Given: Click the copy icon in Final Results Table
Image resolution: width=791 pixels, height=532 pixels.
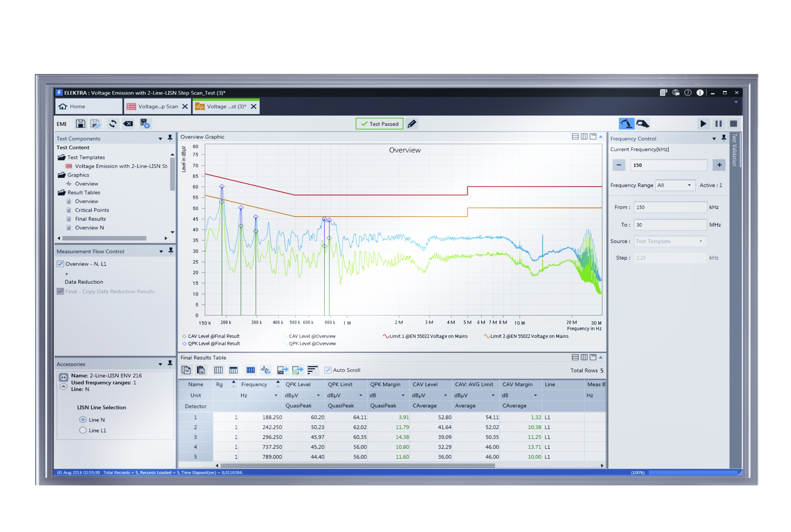Looking at the screenshot, I should 186,370.
